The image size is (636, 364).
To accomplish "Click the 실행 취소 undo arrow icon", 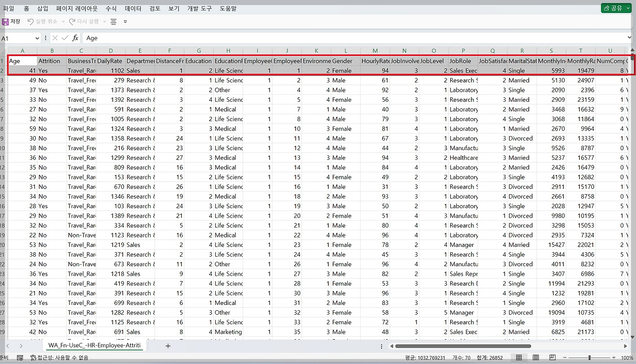I will pos(30,22).
